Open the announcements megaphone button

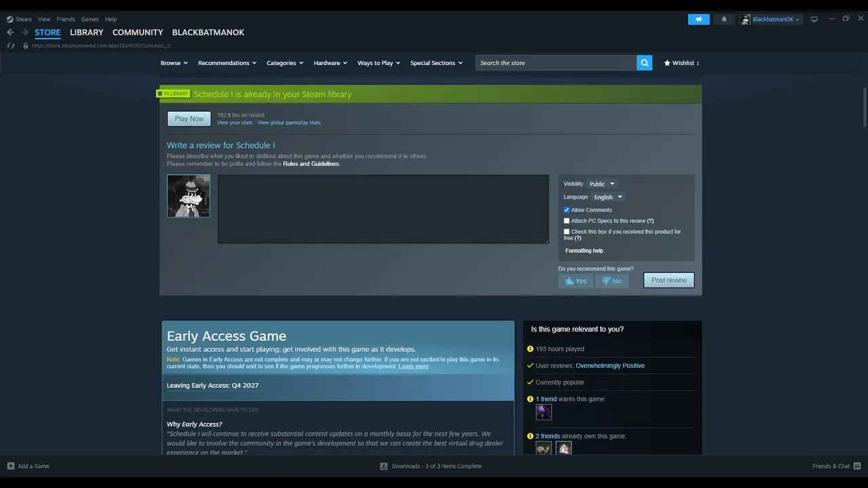(x=698, y=19)
